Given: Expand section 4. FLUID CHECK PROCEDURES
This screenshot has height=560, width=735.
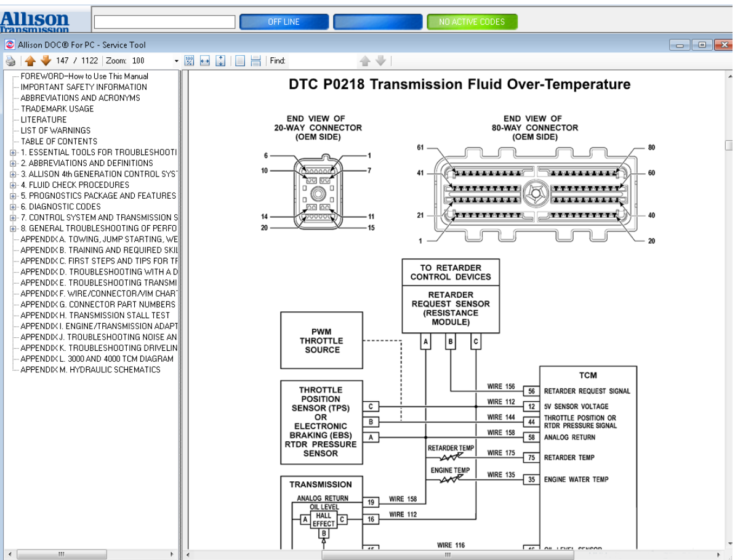Looking at the screenshot, I should [14, 185].
